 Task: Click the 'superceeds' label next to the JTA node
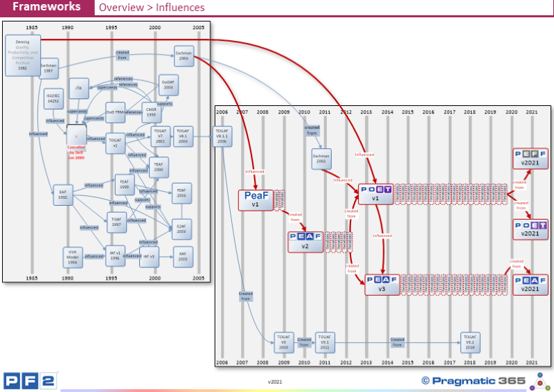point(107,87)
